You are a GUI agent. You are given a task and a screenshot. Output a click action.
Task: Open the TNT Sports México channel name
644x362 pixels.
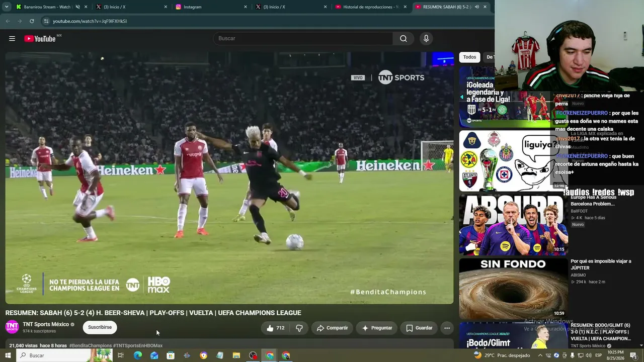pos(46,324)
